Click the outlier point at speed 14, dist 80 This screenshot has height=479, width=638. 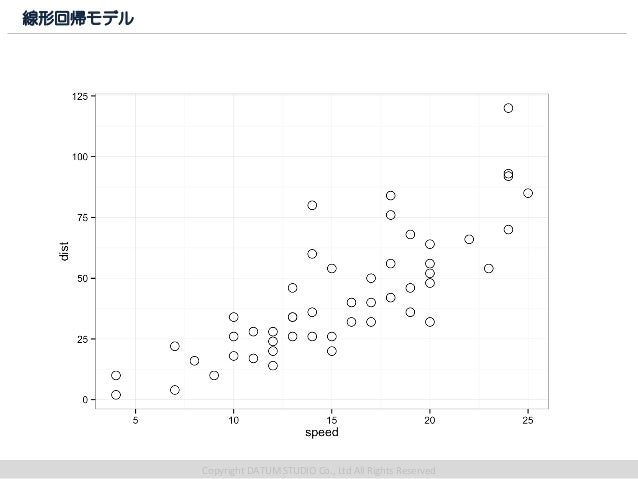tap(312, 205)
